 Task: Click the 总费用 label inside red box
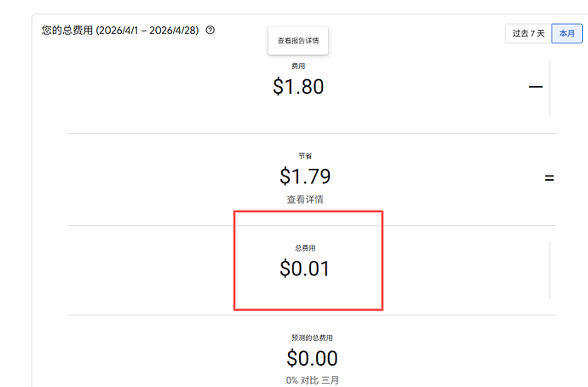coord(305,248)
